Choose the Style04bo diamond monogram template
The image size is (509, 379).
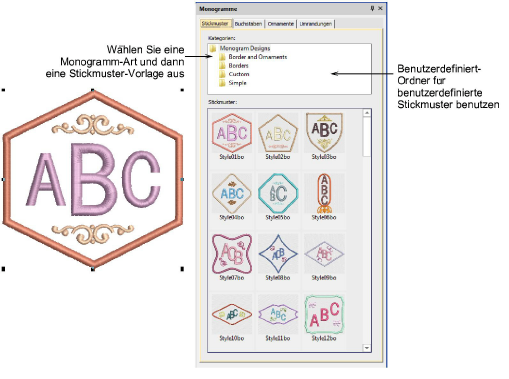pos(232,197)
